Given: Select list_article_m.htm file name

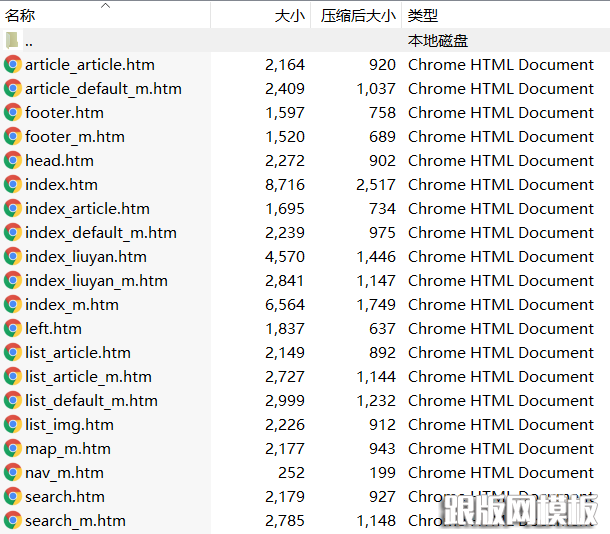Looking at the screenshot, I should click(x=88, y=376).
